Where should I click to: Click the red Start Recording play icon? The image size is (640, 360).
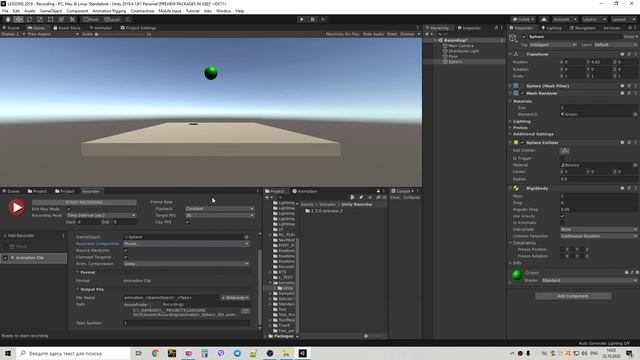(16, 207)
